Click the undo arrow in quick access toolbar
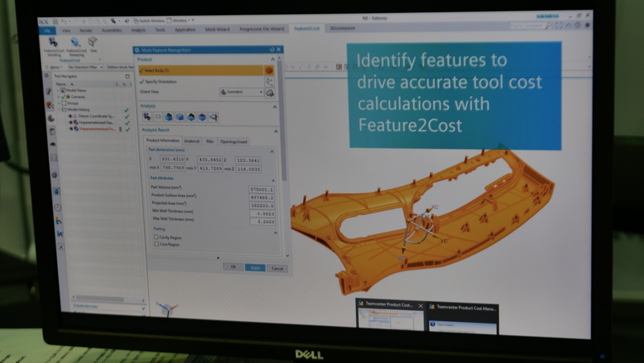 (64, 22)
